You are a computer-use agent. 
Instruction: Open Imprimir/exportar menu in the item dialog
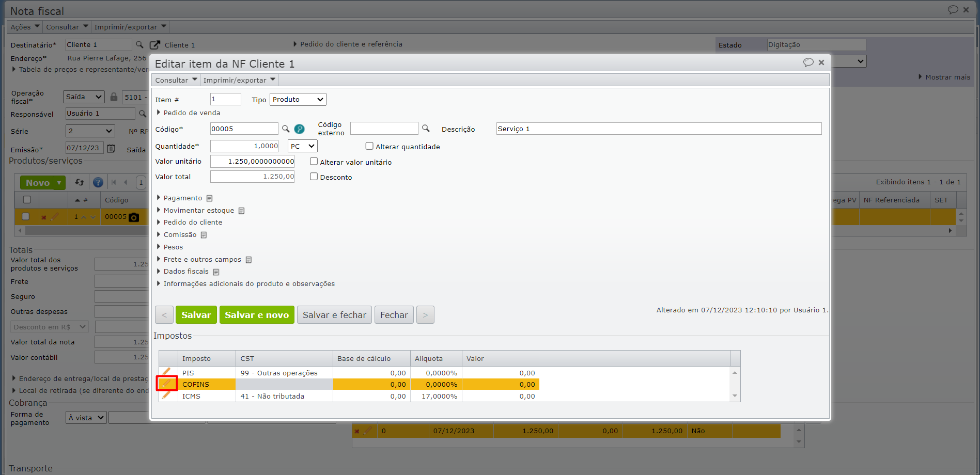pos(240,80)
